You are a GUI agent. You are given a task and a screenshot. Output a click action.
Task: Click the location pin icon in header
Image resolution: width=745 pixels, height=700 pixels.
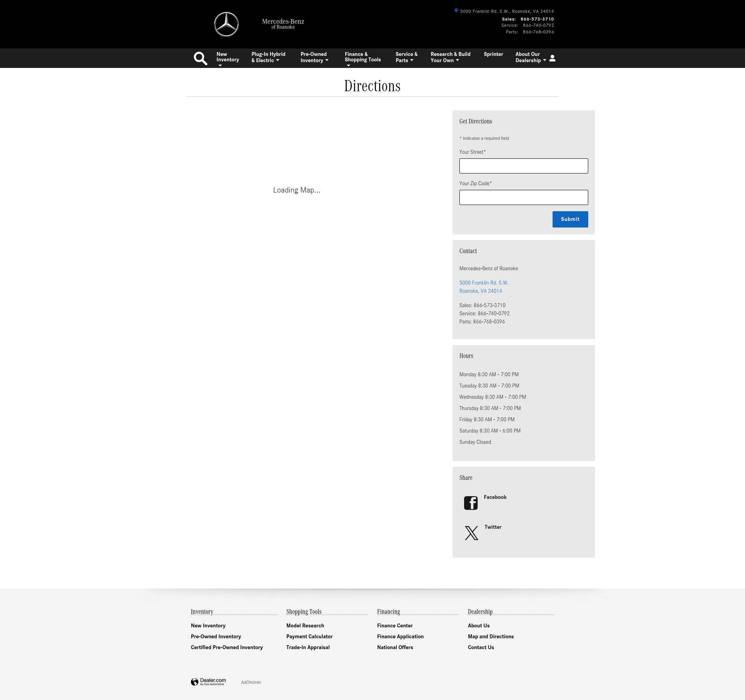pos(456,11)
